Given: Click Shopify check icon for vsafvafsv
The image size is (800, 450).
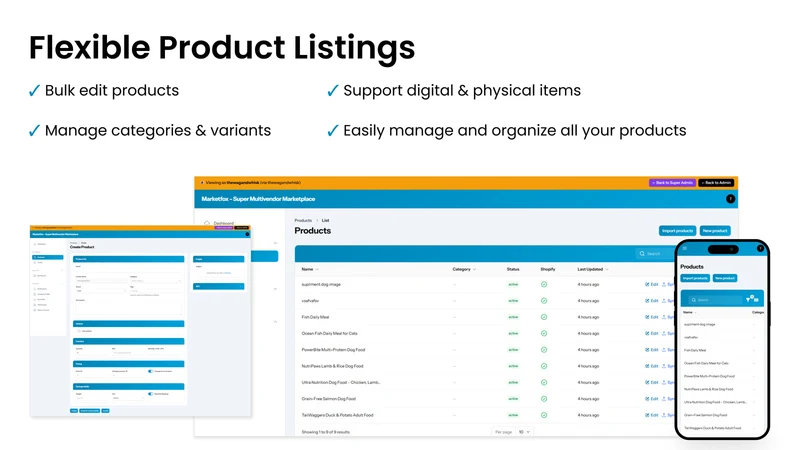Looking at the screenshot, I should tap(544, 301).
